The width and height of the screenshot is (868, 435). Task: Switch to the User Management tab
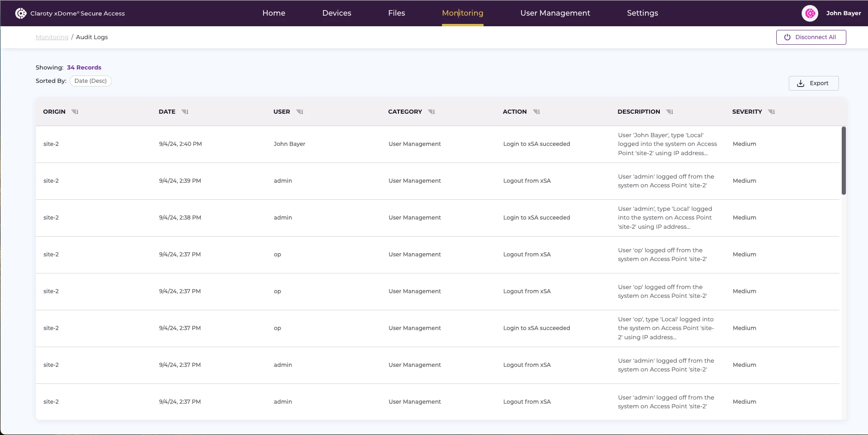tap(555, 13)
